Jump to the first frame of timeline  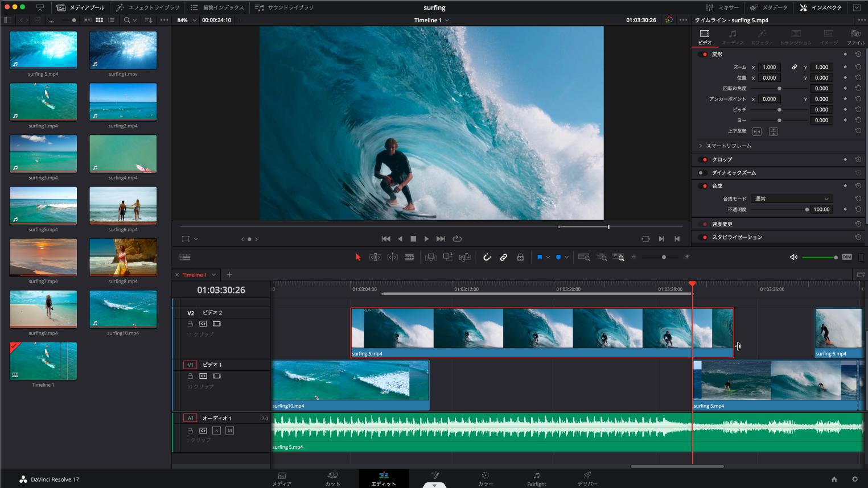point(385,239)
